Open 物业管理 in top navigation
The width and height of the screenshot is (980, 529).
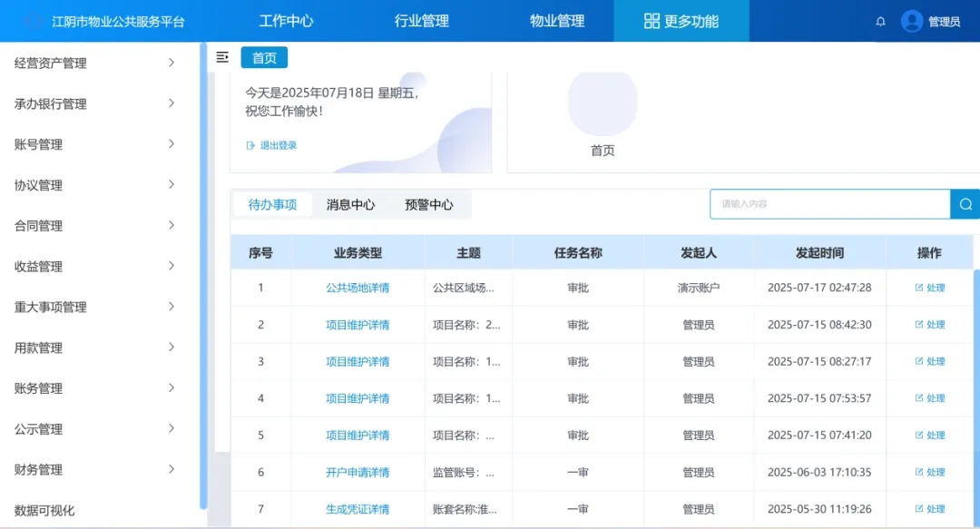[x=557, y=21]
